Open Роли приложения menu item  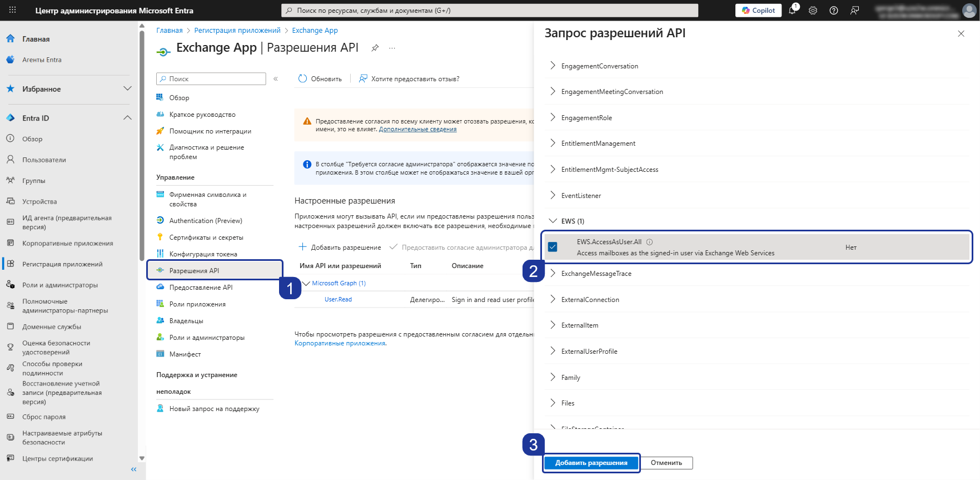197,304
